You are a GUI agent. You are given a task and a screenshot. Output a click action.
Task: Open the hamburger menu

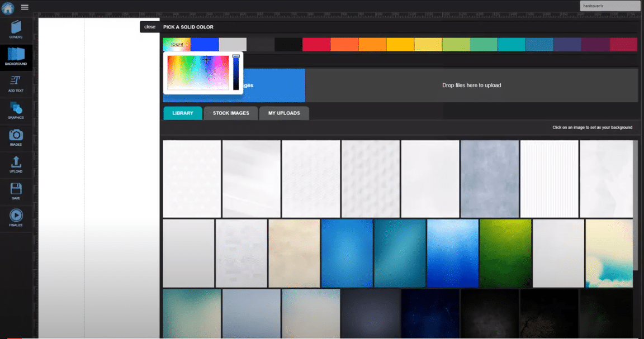(x=25, y=7)
